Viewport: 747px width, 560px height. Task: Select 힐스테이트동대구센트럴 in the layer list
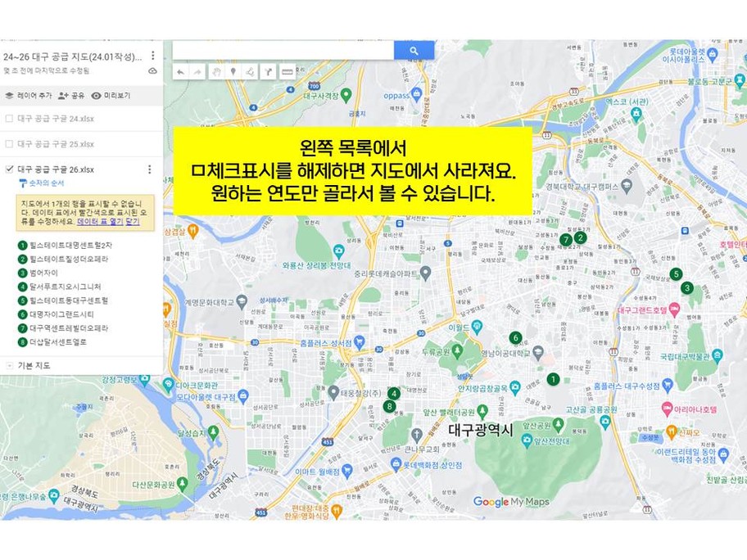63,301
